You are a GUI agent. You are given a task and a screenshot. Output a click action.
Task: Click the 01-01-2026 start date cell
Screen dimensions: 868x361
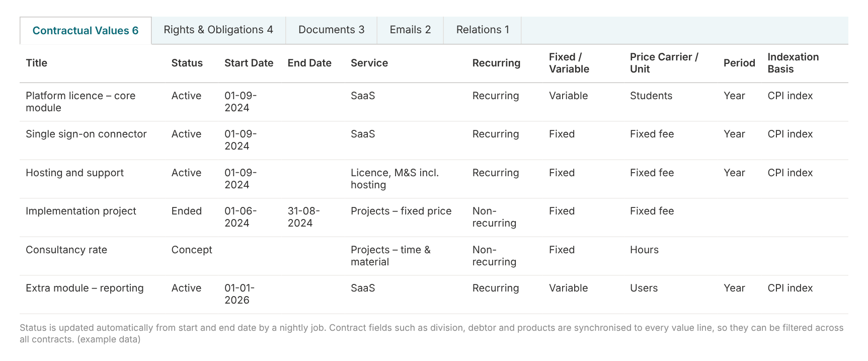pos(240,294)
